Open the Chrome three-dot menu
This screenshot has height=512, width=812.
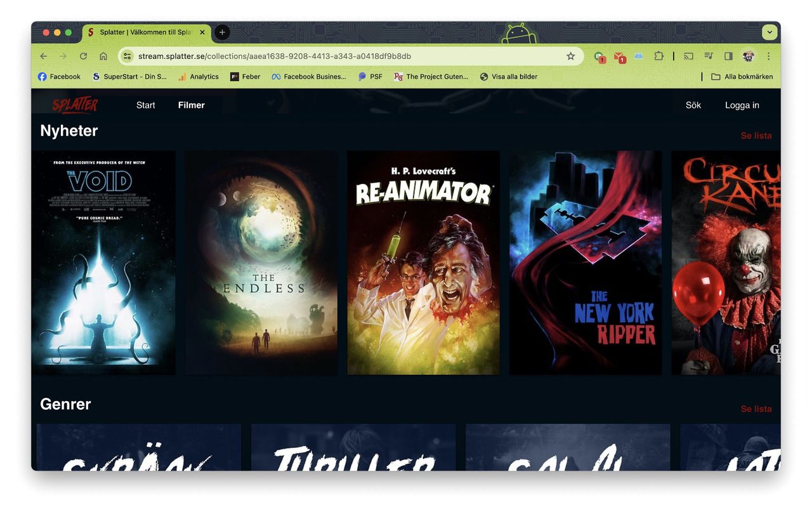click(x=768, y=56)
